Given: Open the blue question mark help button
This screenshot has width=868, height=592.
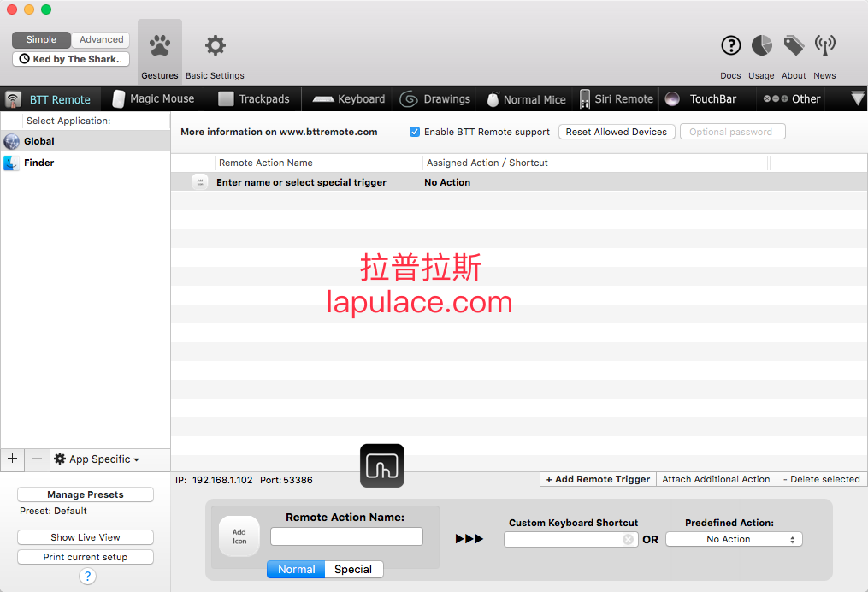Looking at the screenshot, I should (87, 577).
